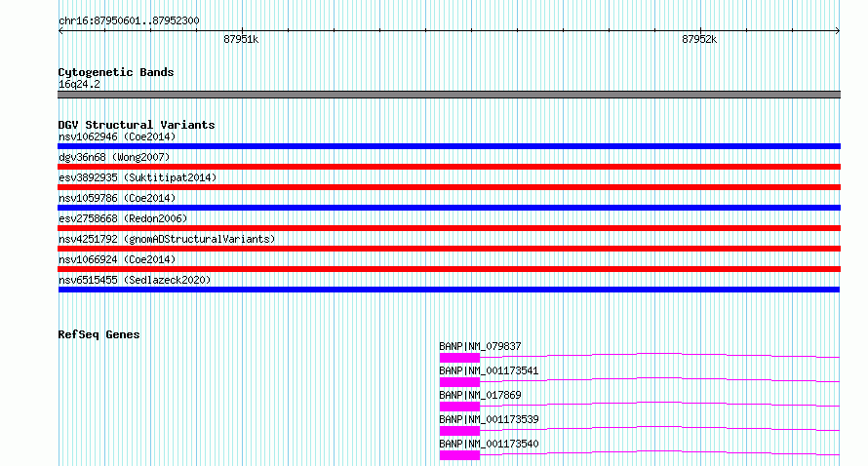Select the blue bar for nsv1062946
The image size is (868, 466).
pyautogui.click(x=449, y=146)
